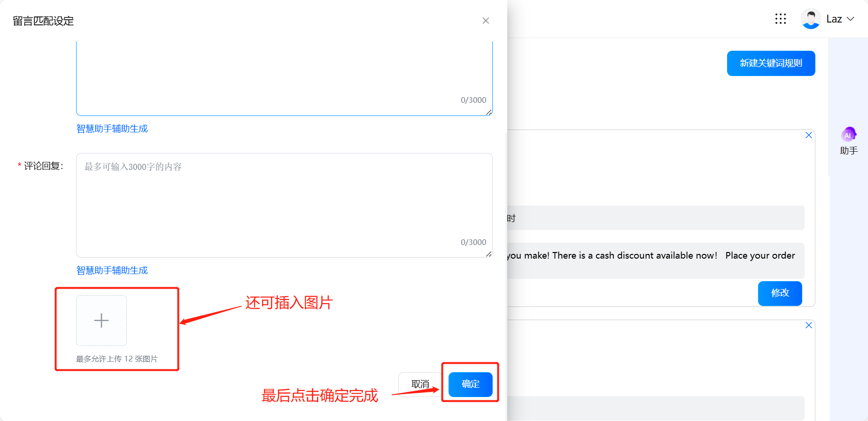
Task: Click the user avatar picture
Action: [810, 19]
